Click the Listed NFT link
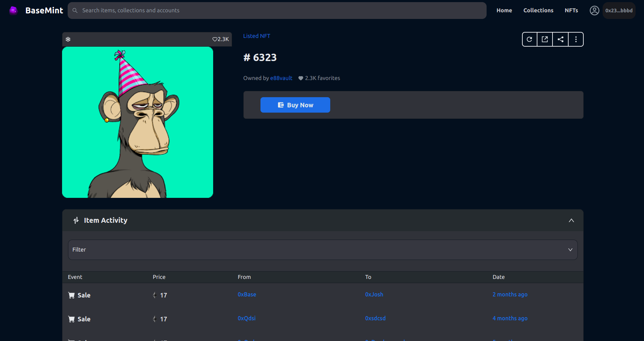Screen dimensions: 644x341 pyautogui.click(x=257, y=36)
